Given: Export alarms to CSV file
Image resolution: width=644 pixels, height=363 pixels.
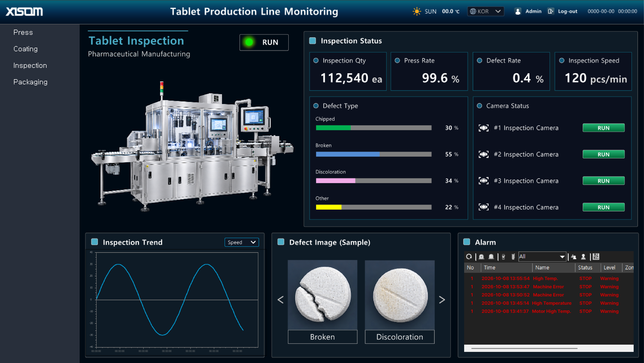Looking at the screenshot, I should click(x=596, y=257).
